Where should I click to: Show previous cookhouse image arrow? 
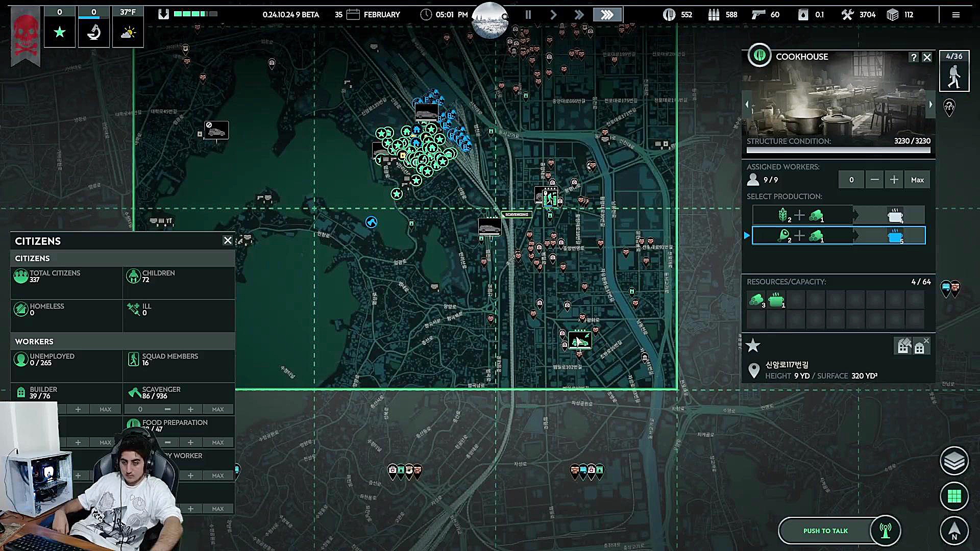[747, 104]
